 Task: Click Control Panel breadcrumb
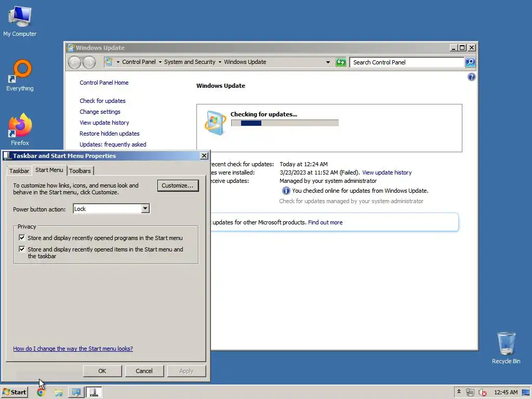(x=139, y=62)
